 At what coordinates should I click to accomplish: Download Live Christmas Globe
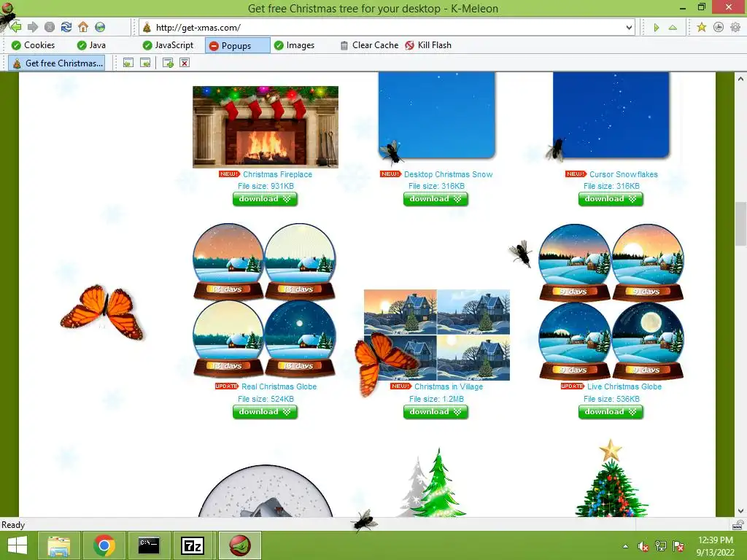[x=611, y=412]
